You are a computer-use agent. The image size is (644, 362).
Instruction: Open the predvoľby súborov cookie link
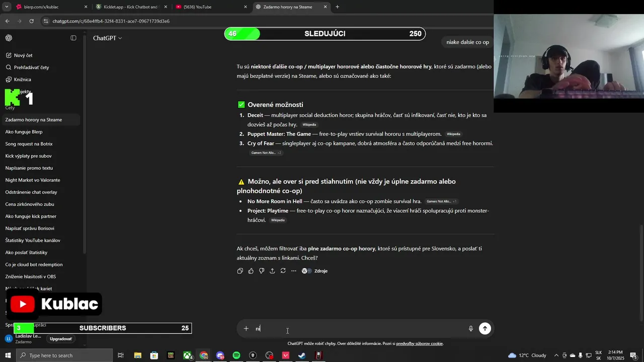click(420, 344)
